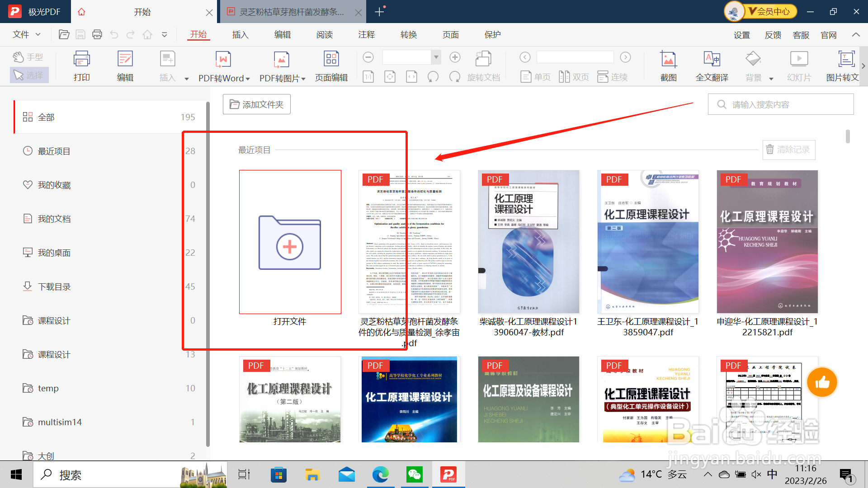Open the folder icon in quick access bar
This screenshot has height=488, width=868.
tap(64, 35)
